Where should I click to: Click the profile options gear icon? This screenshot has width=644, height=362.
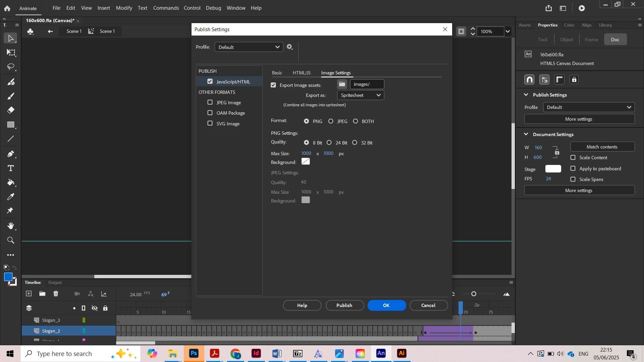point(290,47)
